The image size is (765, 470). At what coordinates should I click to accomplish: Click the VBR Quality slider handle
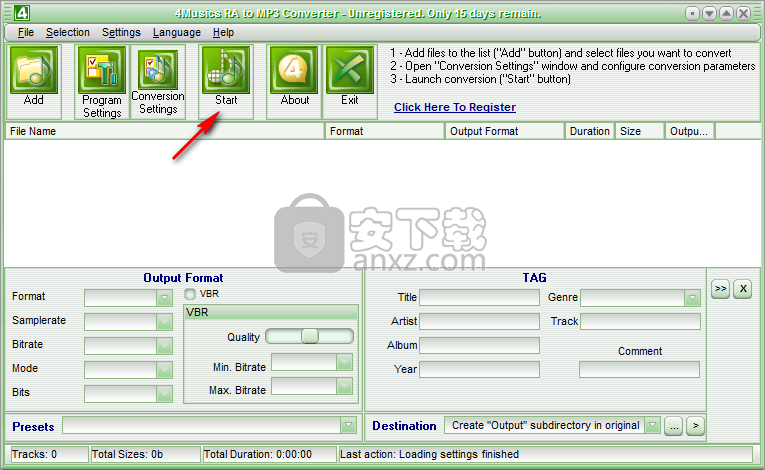310,336
